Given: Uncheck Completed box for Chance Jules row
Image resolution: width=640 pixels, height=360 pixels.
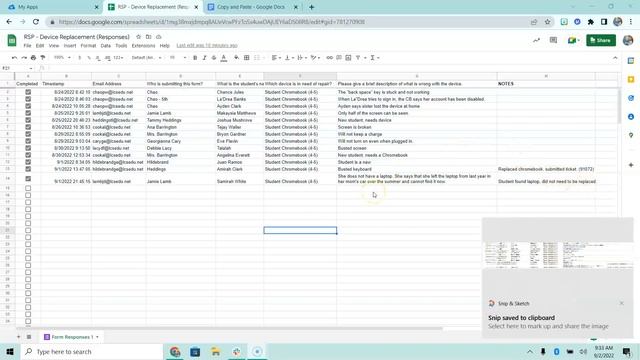Looking at the screenshot, I should 28,92.
